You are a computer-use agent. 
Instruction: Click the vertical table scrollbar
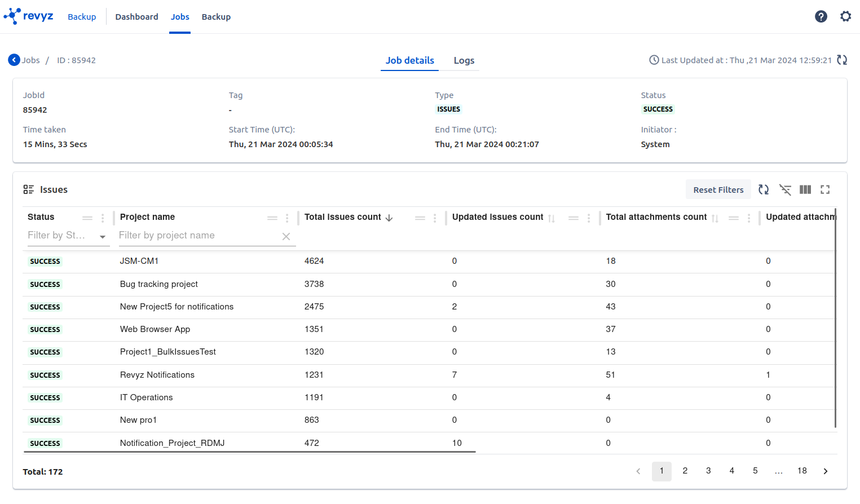pos(835,318)
